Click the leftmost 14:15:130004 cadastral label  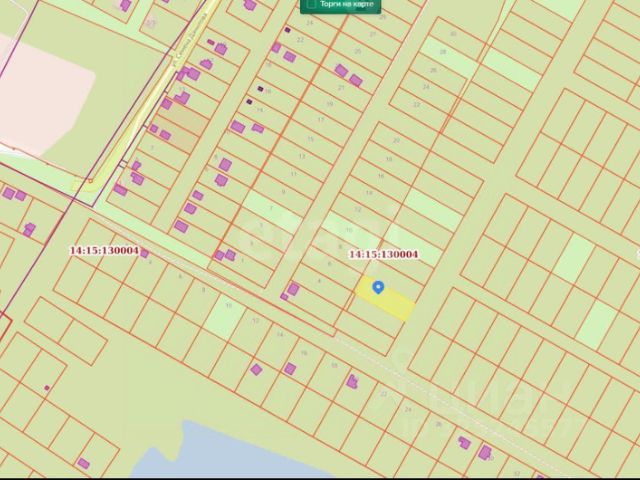(104, 250)
